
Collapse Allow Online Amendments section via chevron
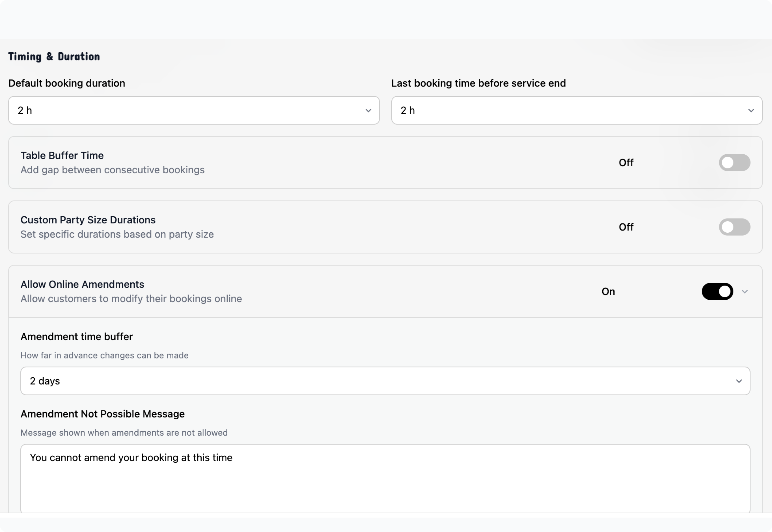pos(745,292)
